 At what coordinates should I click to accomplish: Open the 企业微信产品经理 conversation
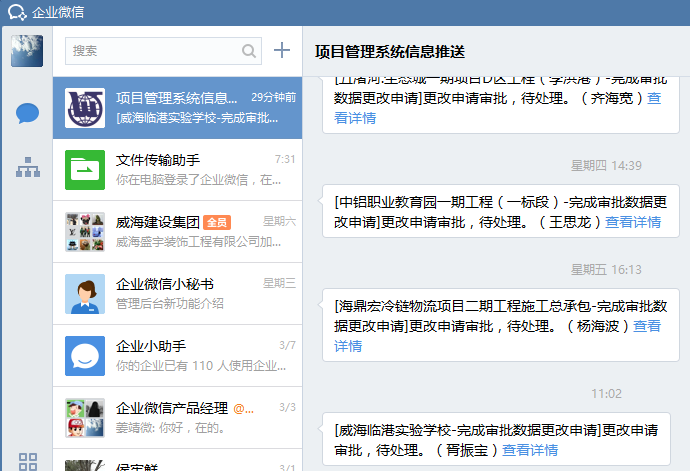pos(177,418)
